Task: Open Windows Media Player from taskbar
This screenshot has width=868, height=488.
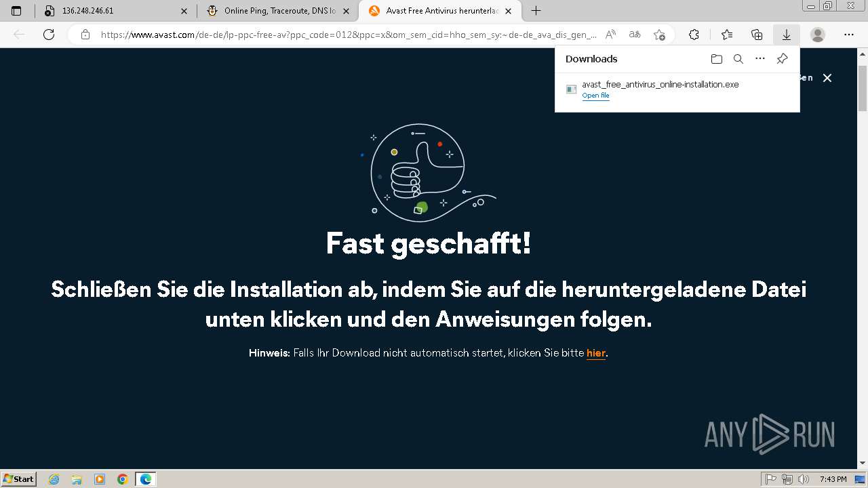Action: pos(100,479)
